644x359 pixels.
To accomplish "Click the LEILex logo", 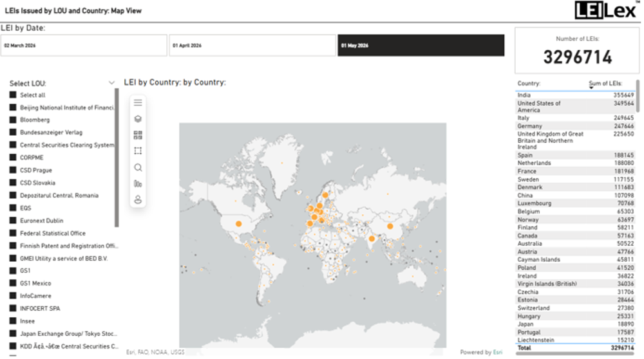I will point(606,10).
